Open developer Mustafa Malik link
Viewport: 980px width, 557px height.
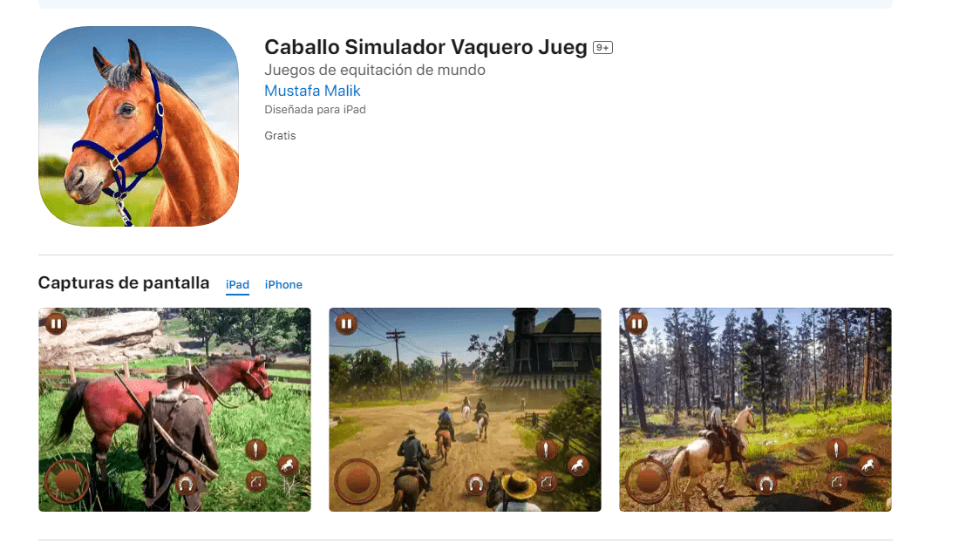312,91
